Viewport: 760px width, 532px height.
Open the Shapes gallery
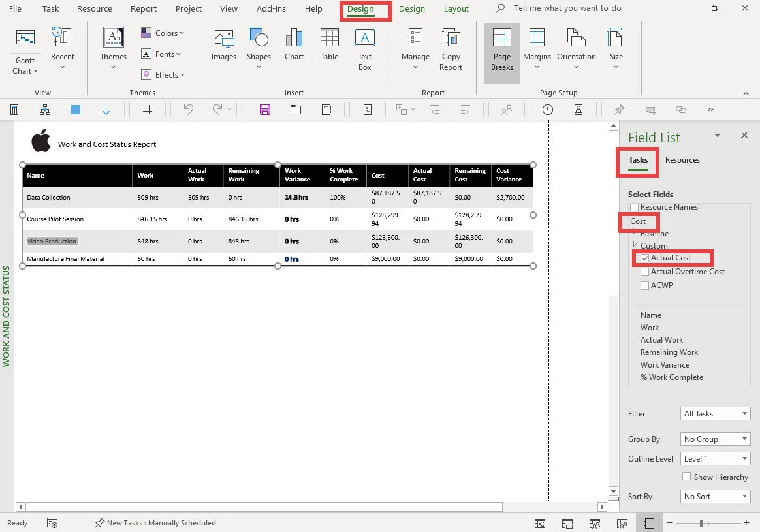pyautogui.click(x=259, y=48)
